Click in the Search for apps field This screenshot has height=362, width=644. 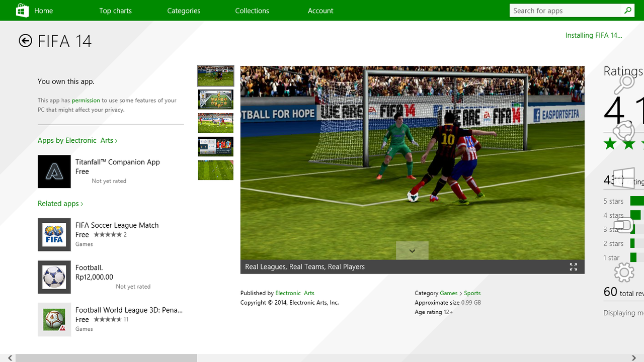point(566,11)
